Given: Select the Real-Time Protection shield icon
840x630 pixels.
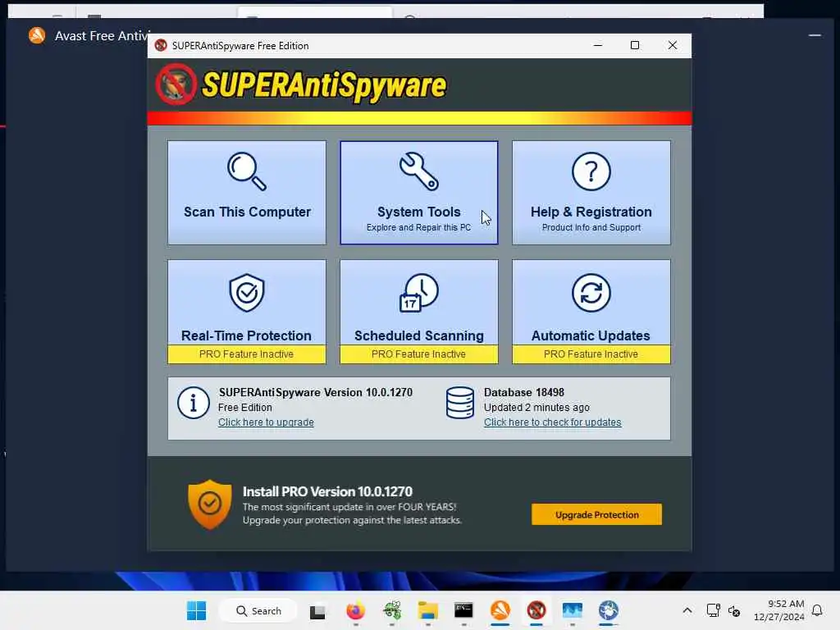Looking at the screenshot, I should click(246, 293).
